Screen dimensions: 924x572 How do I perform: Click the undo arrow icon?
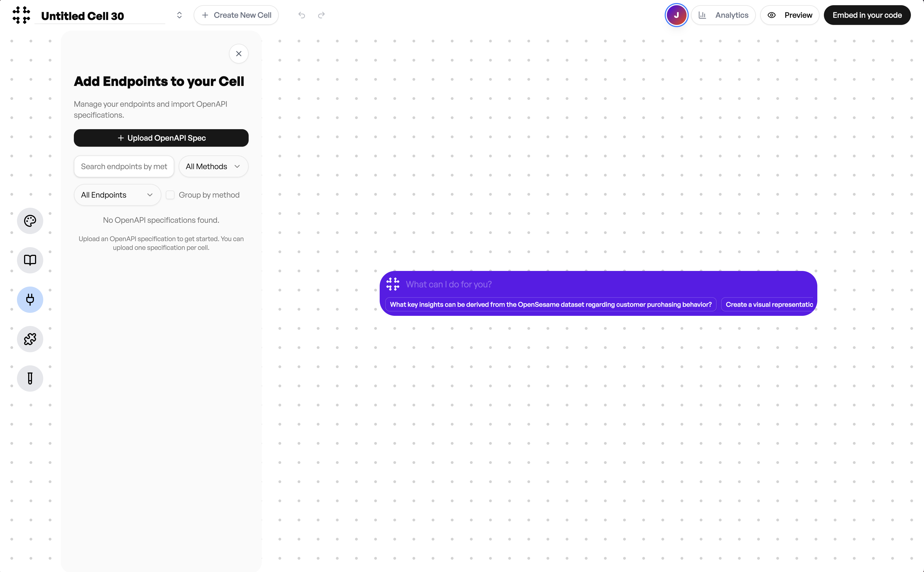point(302,15)
